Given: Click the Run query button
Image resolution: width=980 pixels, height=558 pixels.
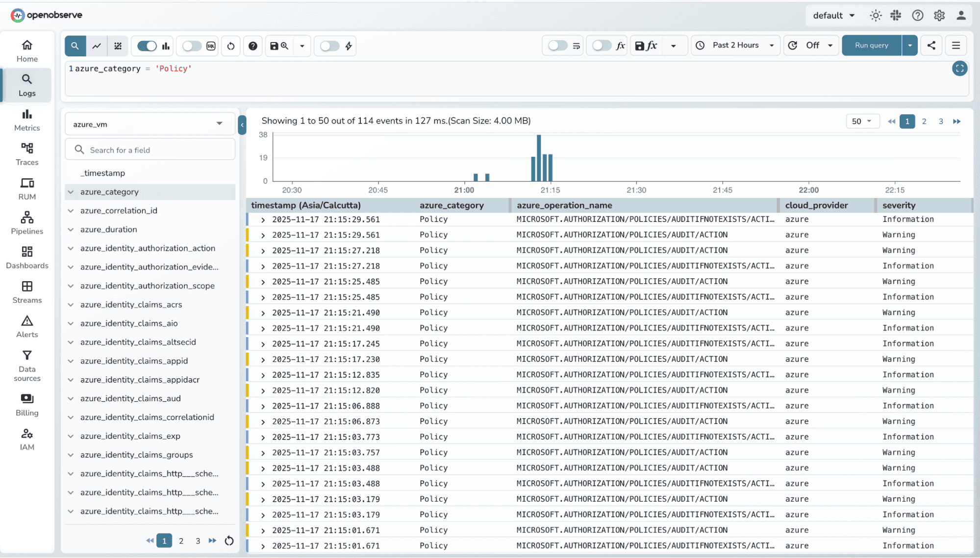Looking at the screenshot, I should (x=871, y=45).
